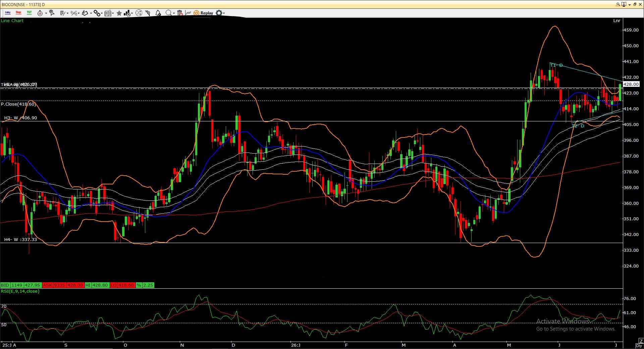The width and height of the screenshot is (644, 349).
Task: Click the 459.00 price axis label
Action: [631, 30]
